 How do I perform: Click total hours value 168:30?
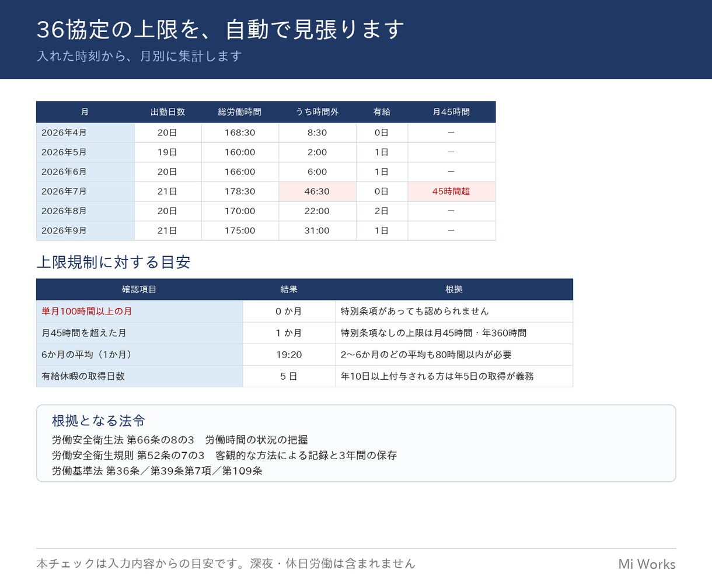[x=240, y=132]
